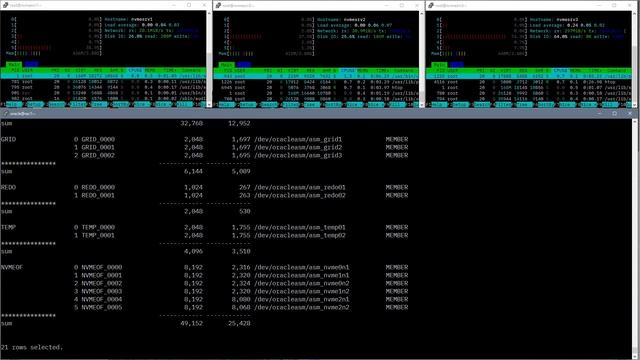640x360 pixels.
Task: Select PID 4516 htop process in nvmesrv3
Action: click(x=529, y=82)
